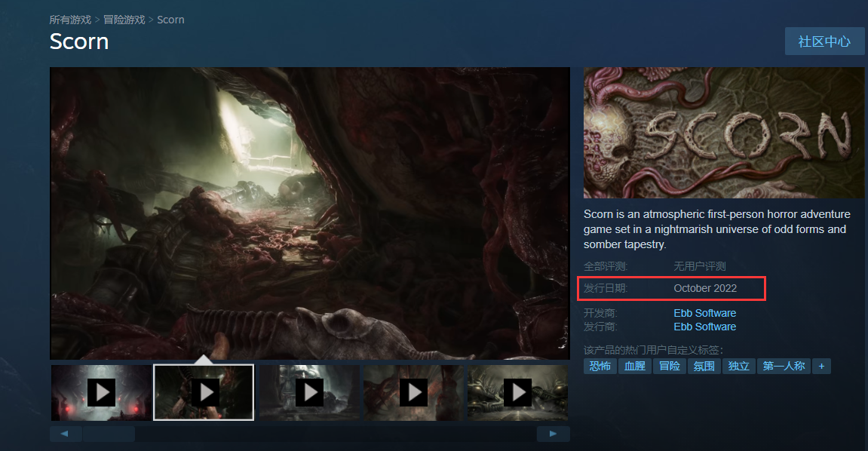
Task: Click the thumbnail strip scrollbar handle
Action: tap(109, 434)
